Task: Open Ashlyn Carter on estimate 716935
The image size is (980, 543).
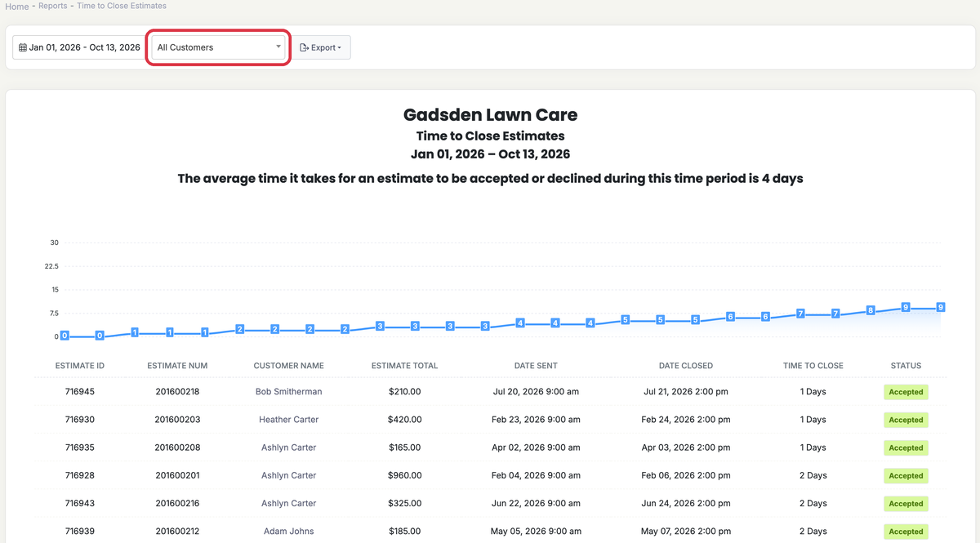Action: pyautogui.click(x=288, y=447)
